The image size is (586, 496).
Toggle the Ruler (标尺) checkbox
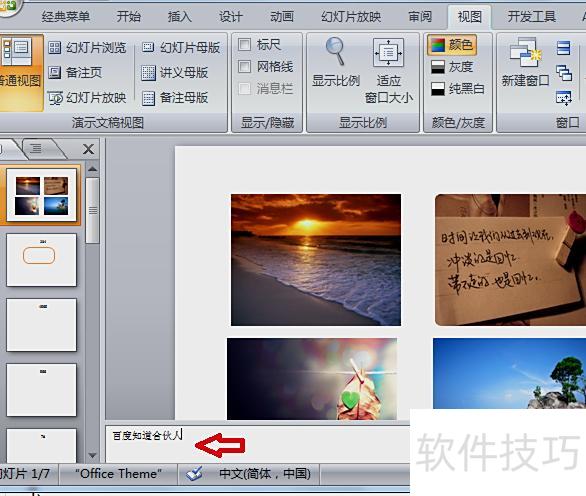[244, 45]
